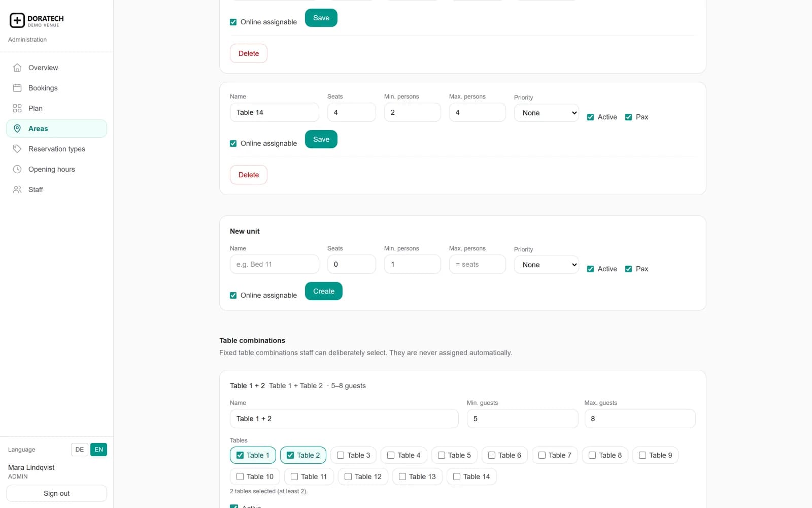The width and height of the screenshot is (812, 508).
Task: Save the Table 14 unit
Action: [321, 139]
